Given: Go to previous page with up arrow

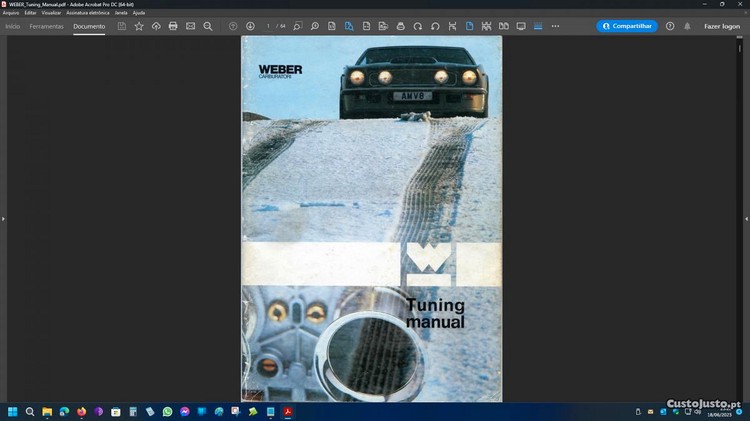Looking at the screenshot, I should pyautogui.click(x=233, y=26).
